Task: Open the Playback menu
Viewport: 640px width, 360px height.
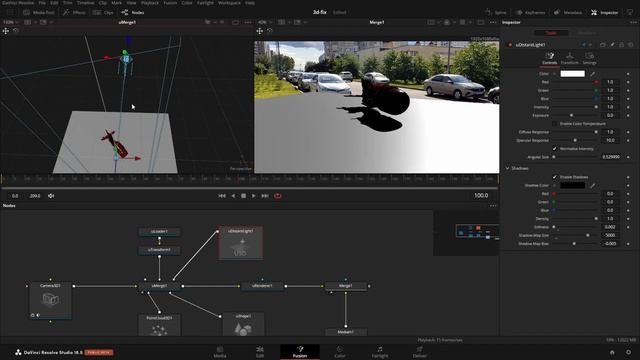Action: pos(150,3)
